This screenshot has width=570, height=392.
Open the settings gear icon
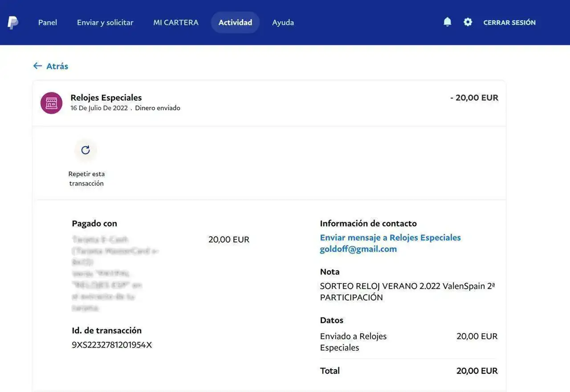click(468, 22)
